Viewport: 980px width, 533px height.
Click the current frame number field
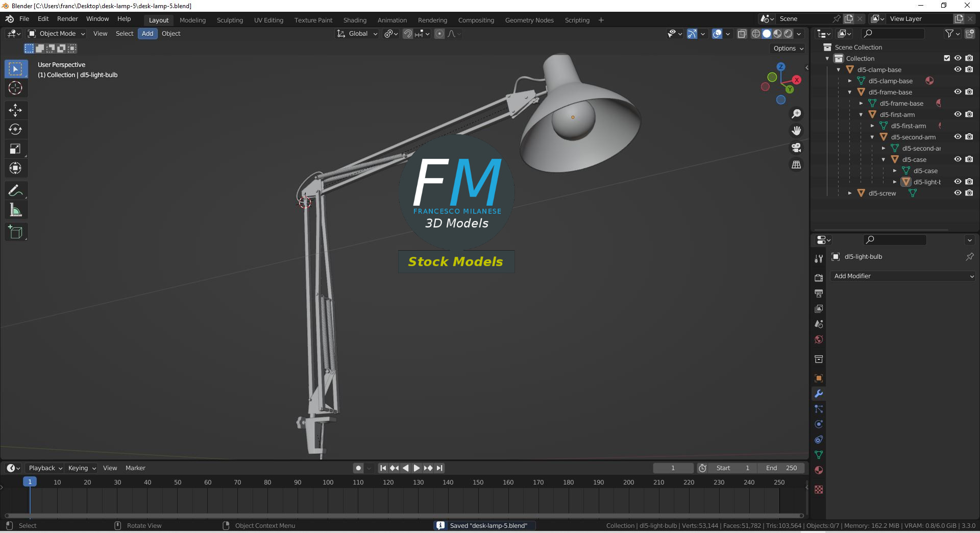(673, 468)
